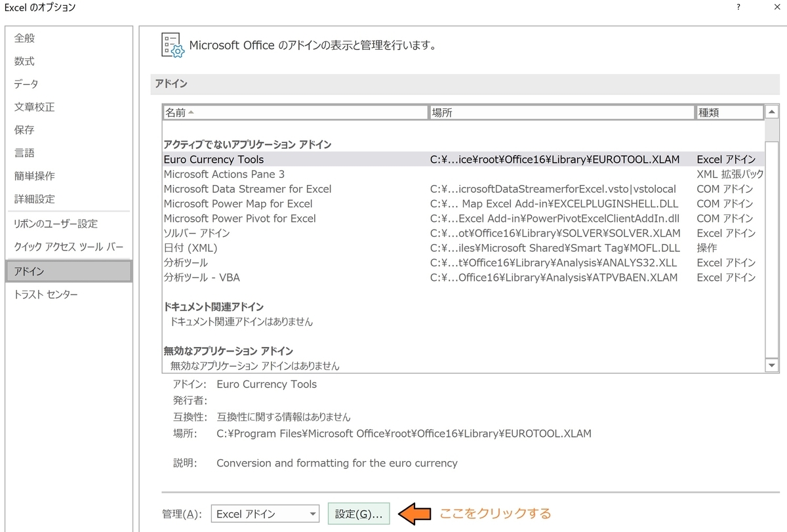The height and width of the screenshot is (532, 787).
Task: Open the 管理 Excel アドイン dropdown
Action: (x=265, y=514)
